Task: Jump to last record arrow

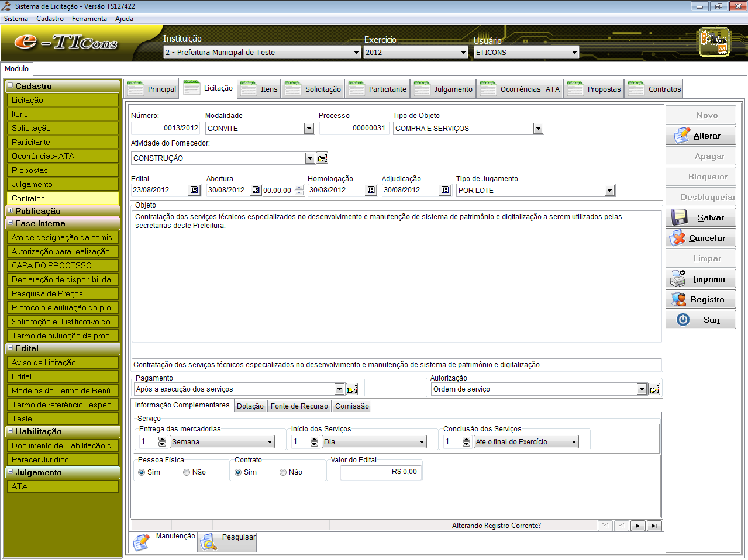Action: (x=654, y=526)
